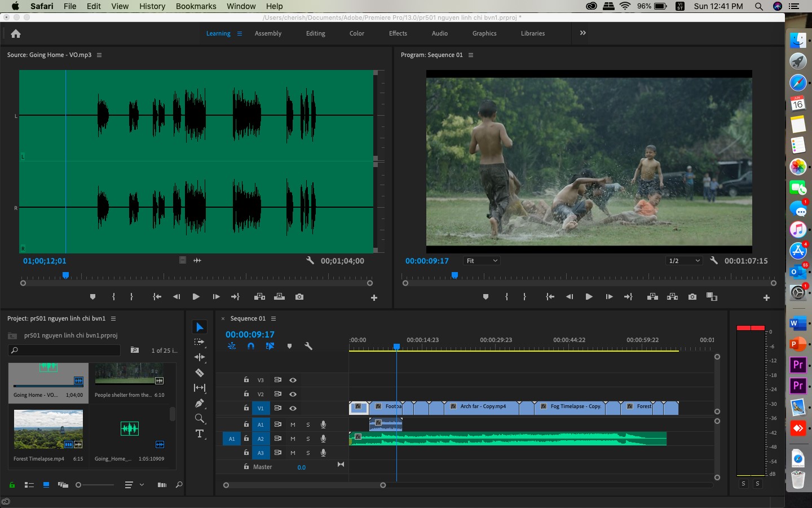Open the Program: Sequence 01 panel menu
The width and height of the screenshot is (812, 508).
[471, 55]
